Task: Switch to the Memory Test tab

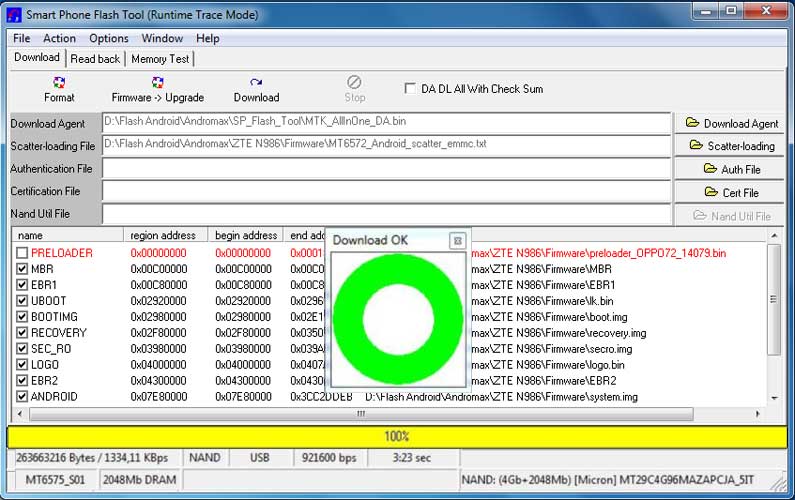Action: (x=160, y=59)
